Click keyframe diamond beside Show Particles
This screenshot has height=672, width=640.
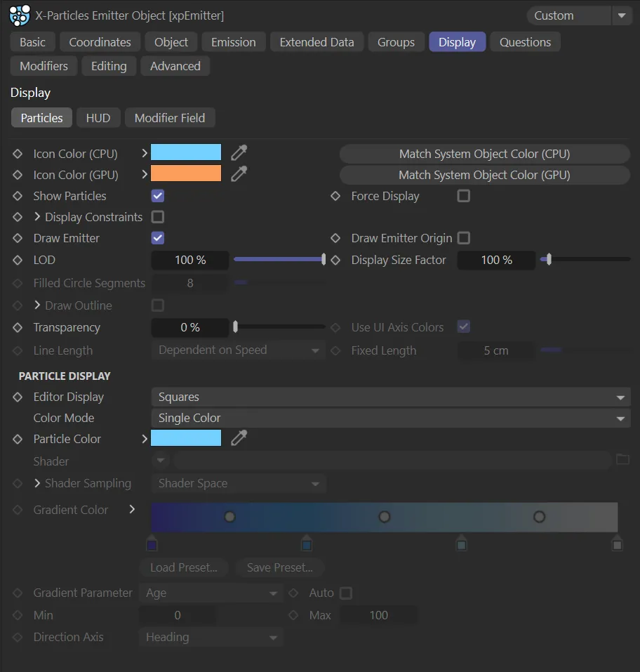[x=18, y=196]
